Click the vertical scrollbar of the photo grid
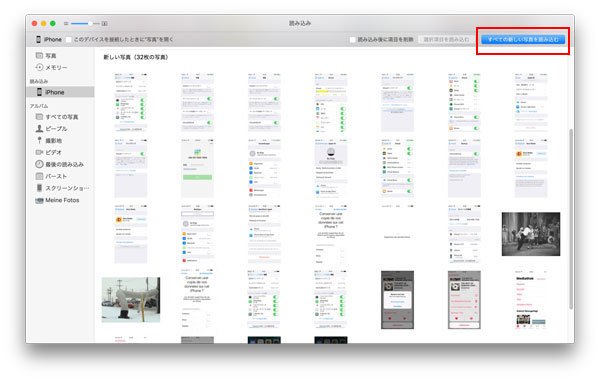This screenshot has height=380, width=600. [x=571, y=219]
